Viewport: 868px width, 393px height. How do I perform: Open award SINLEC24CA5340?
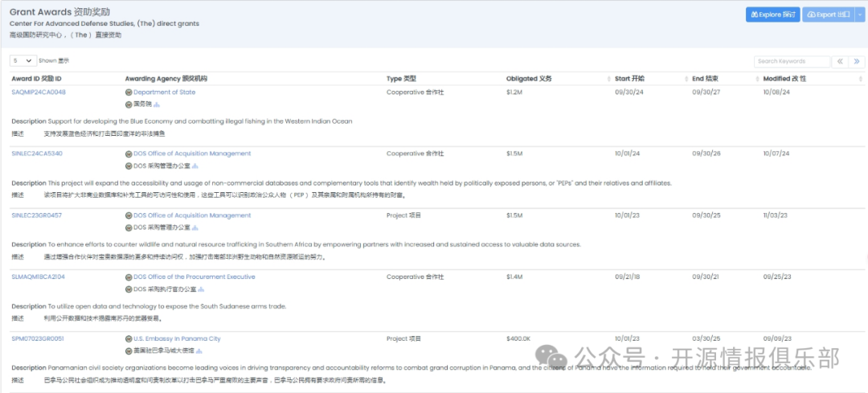(36, 154)
